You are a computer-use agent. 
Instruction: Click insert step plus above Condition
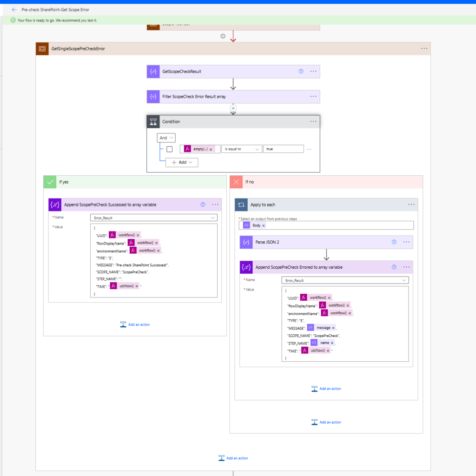coord(233,108)
